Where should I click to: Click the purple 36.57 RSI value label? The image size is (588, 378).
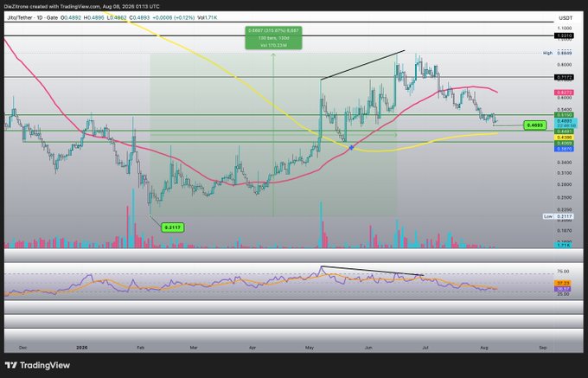pyautogui.click(x=564, y=289)
